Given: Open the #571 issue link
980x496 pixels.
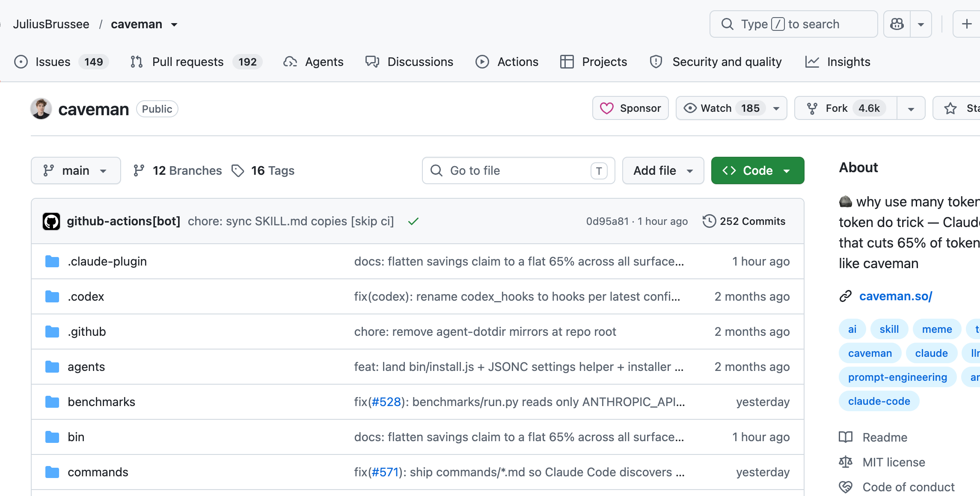Looking at the screenshot, I should [x=385, y=472].
